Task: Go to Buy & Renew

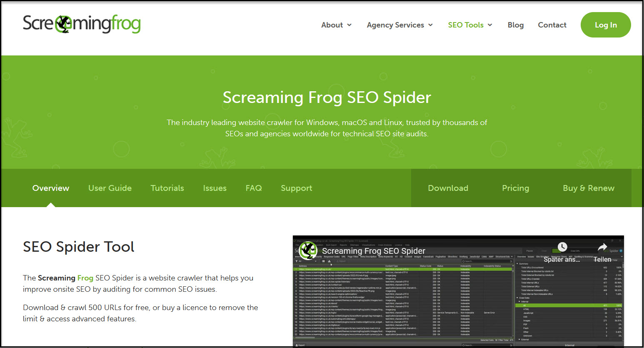Action: tap(588, 188)
